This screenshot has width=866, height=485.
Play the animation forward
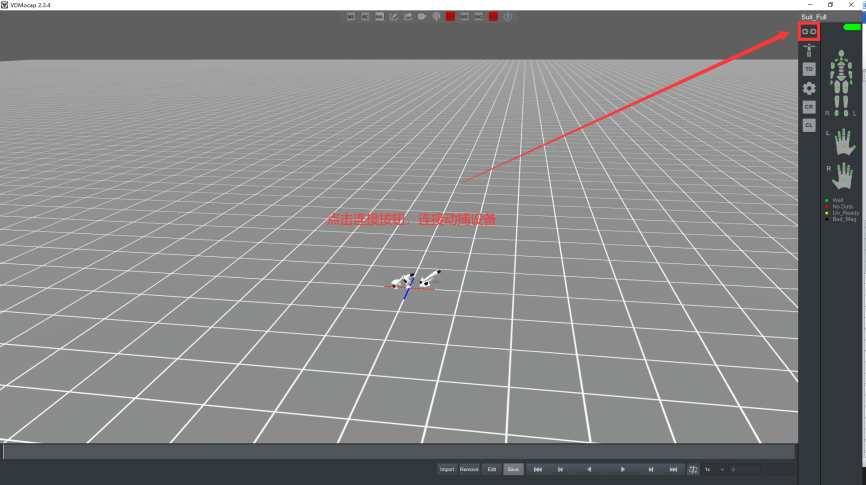point(622,470)
